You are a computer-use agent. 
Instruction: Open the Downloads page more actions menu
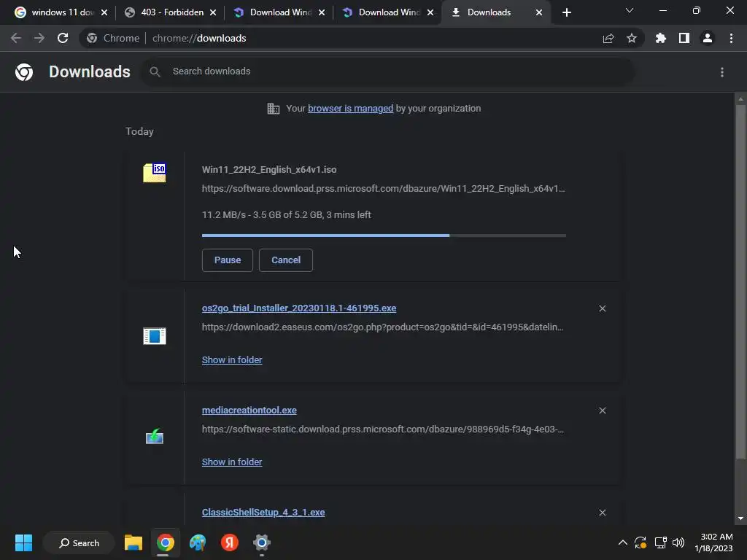click(x=722, y=72)
